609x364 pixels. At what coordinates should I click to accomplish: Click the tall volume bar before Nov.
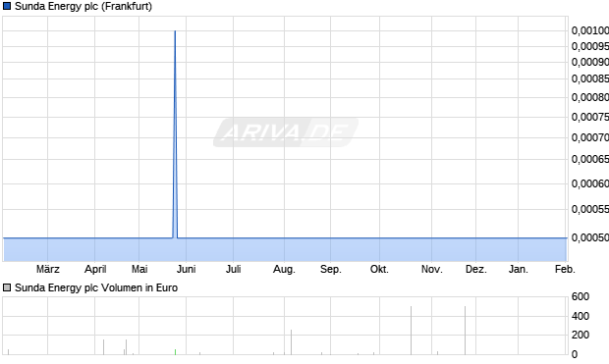pyautogui.click(x=411, y=331)
